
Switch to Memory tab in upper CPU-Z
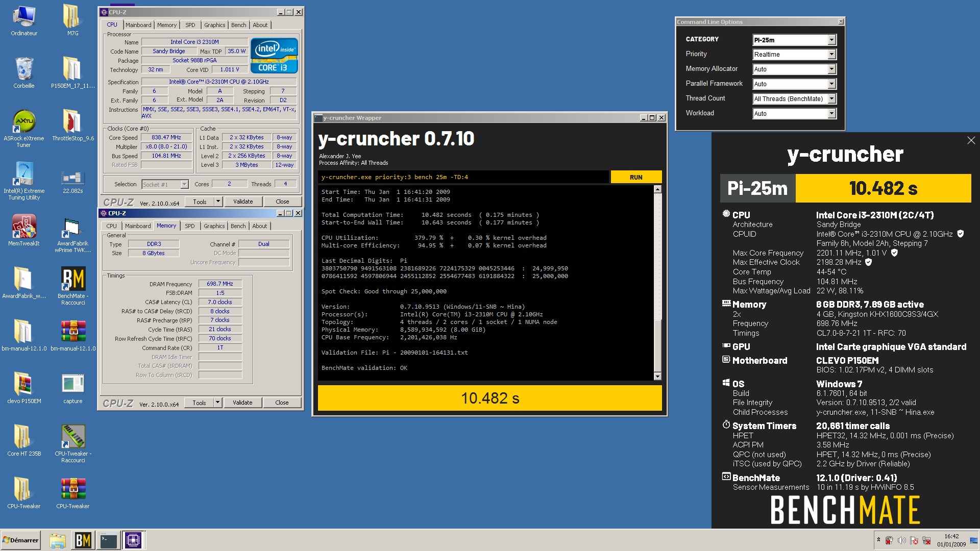click(167, 25)
